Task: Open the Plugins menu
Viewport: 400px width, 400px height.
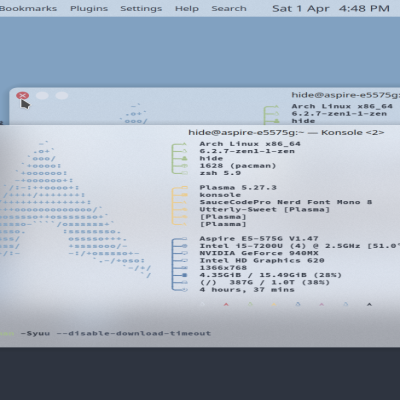Action: click(x=89, y=9)
